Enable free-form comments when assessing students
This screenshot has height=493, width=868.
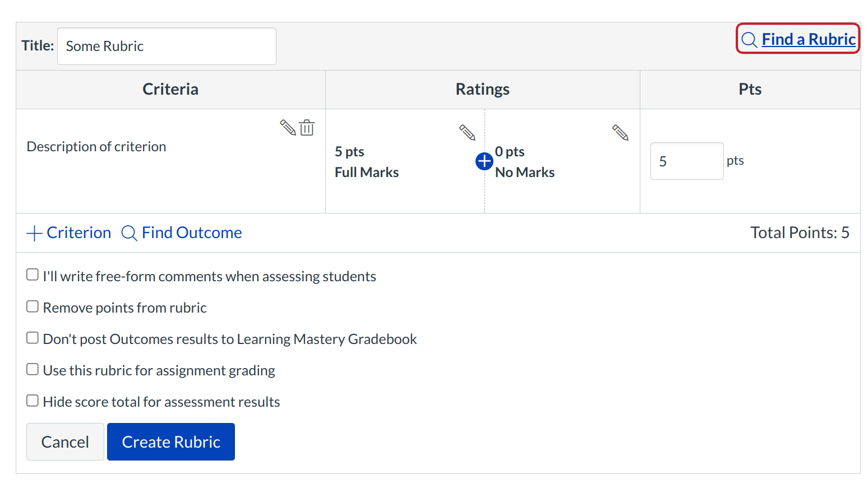click(x=33, y=275)
